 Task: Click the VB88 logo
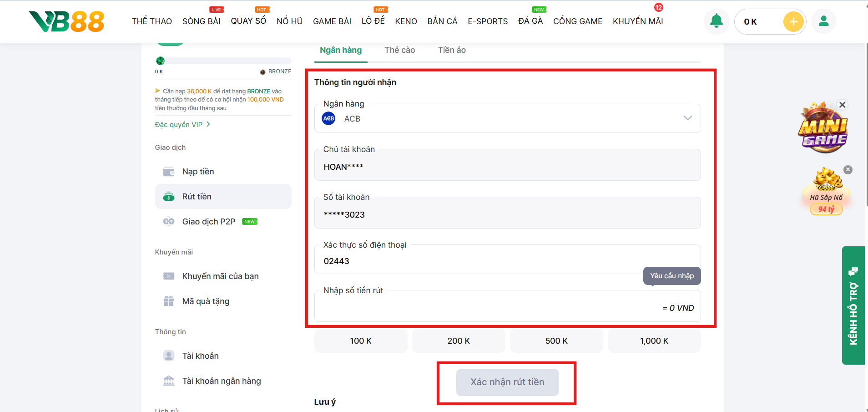[x=67, y=21]
